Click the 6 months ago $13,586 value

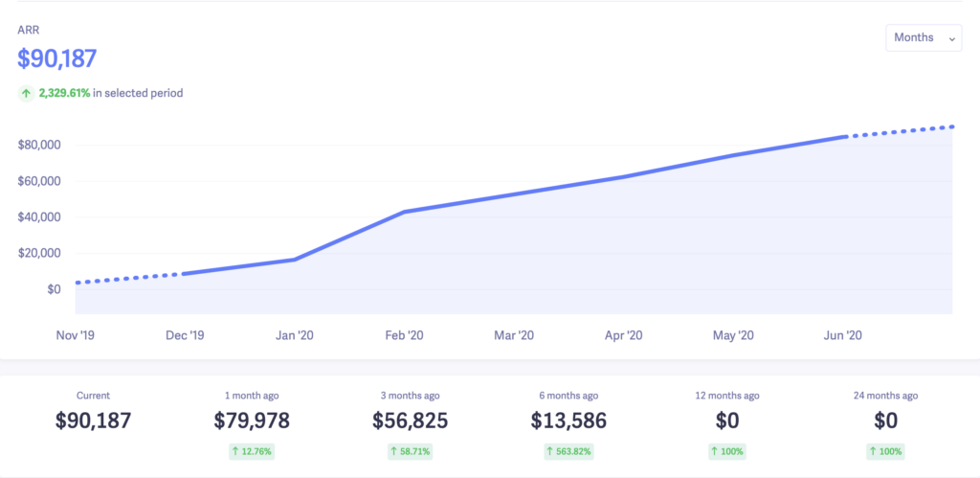coord(568,421)
